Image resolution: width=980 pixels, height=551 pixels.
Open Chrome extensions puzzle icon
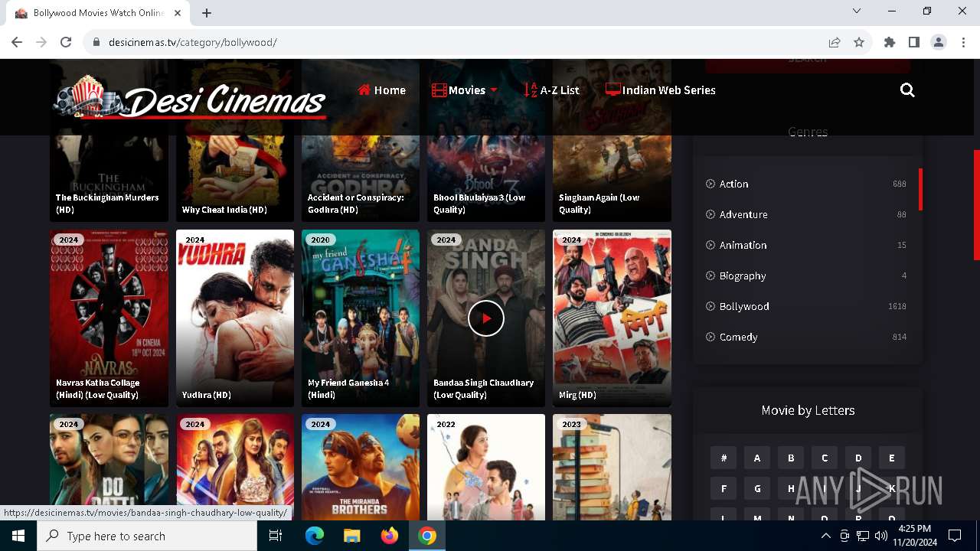pyautogui.click(x=889, y=42)
